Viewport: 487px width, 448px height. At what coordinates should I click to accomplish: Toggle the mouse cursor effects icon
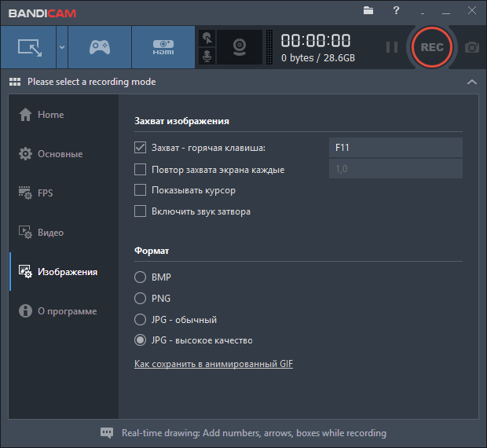(207, 38)
